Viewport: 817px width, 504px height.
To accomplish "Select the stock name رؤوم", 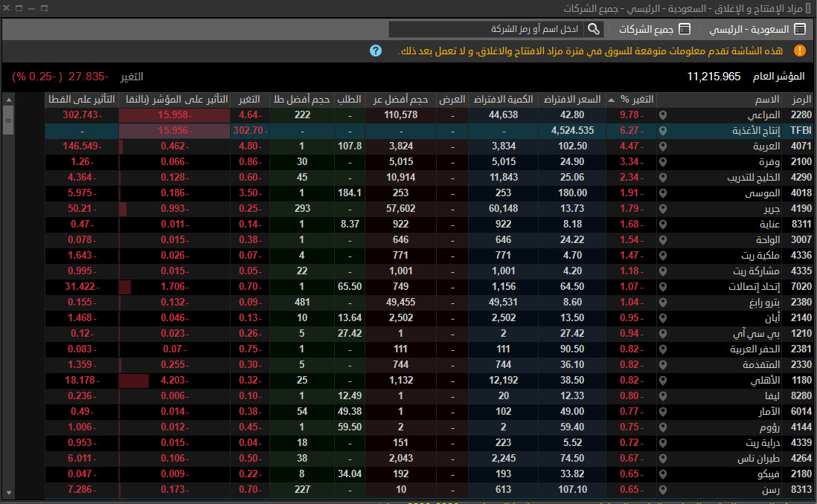I will click(x=769, y=427).
